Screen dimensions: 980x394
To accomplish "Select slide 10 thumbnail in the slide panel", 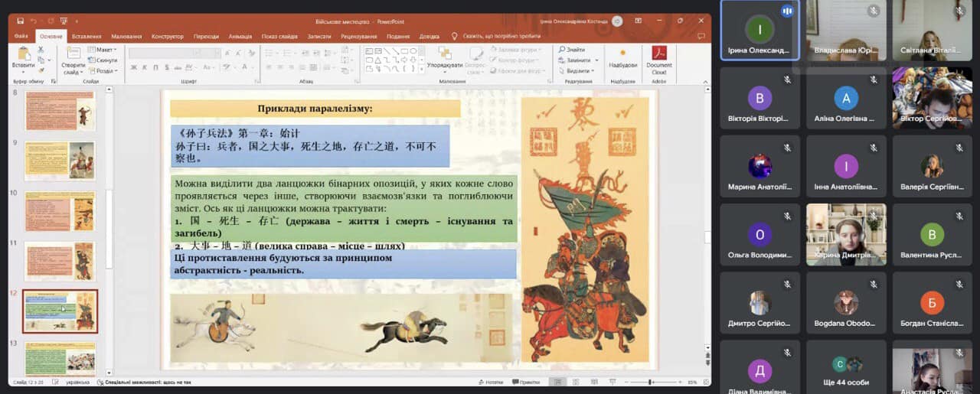I will (x=60, y=210).
